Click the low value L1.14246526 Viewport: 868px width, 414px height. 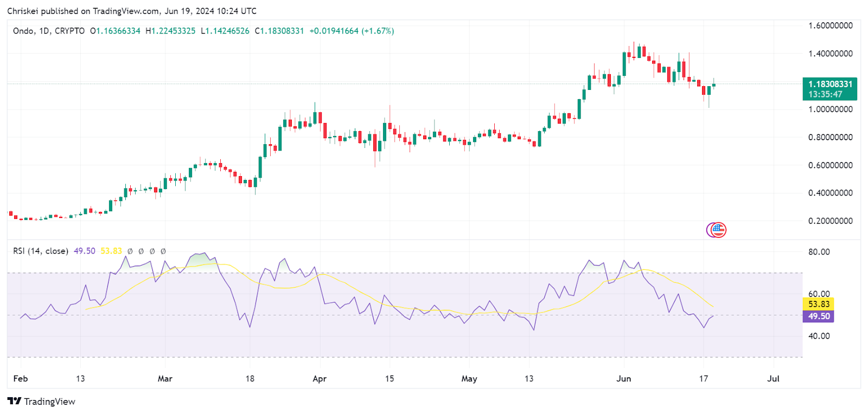[225, 31]
